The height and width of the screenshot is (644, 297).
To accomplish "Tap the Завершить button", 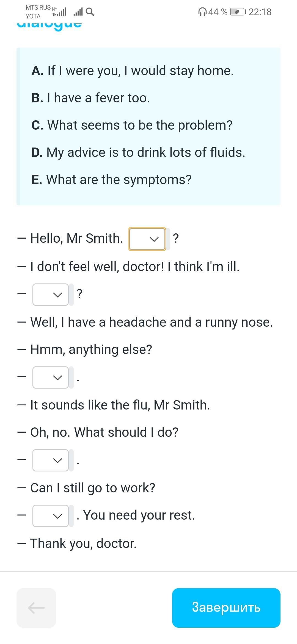I will point(226,608).
